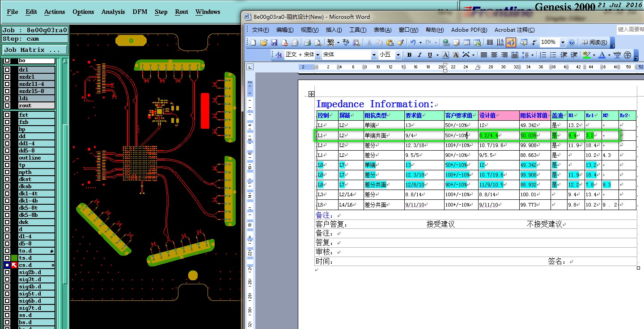This screenshot has width=644, height=329.
Task: Toggle the outline layer checkbox
Action: 7,158
